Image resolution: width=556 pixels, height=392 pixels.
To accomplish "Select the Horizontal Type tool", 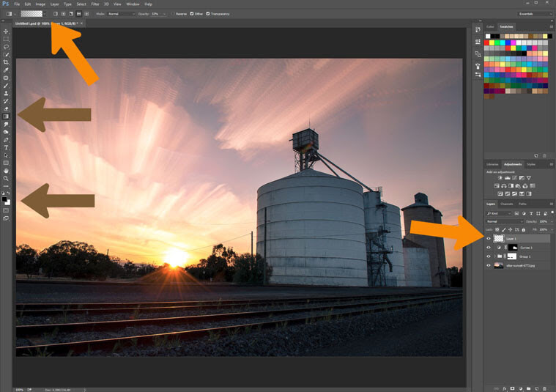I will click(x=6, y=147).
